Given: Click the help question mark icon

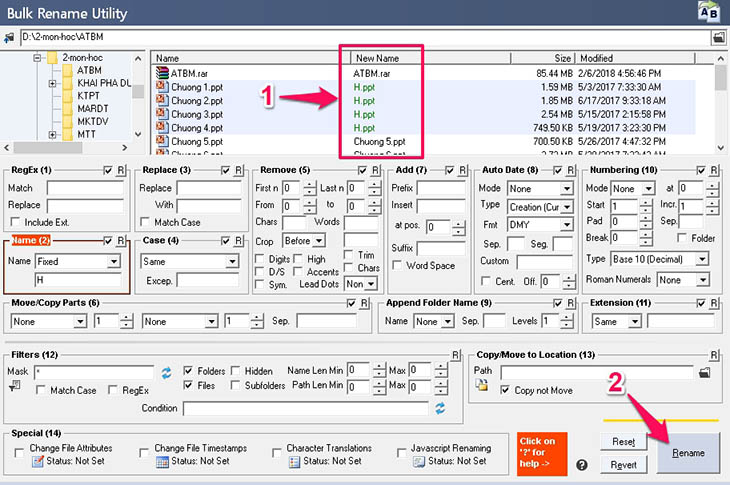Looking at the screenshot, I should tap(581, 465).
